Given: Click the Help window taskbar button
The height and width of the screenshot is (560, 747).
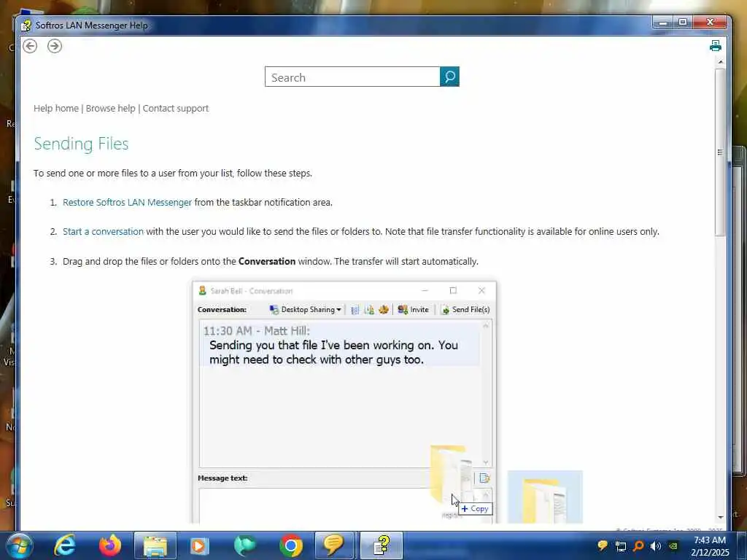Looking at the screenshot, I should [381, 545].
